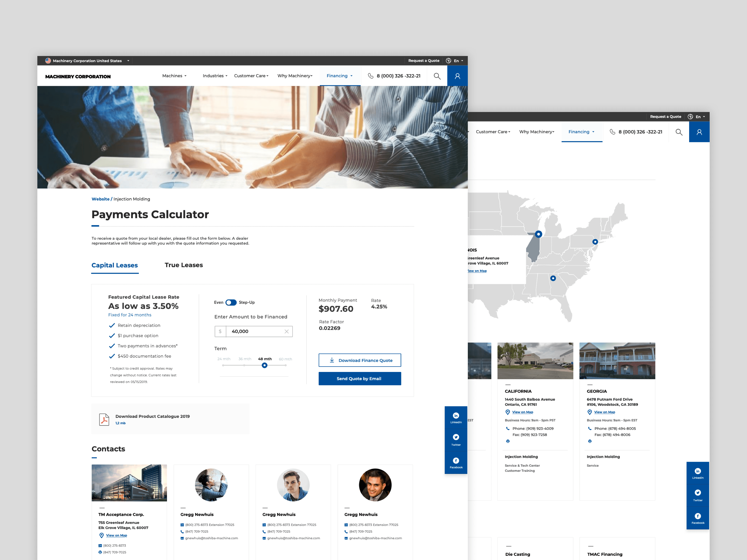Select the Customer Care menu item
Viewport: 747px width, 560px height.
(251, 76)
